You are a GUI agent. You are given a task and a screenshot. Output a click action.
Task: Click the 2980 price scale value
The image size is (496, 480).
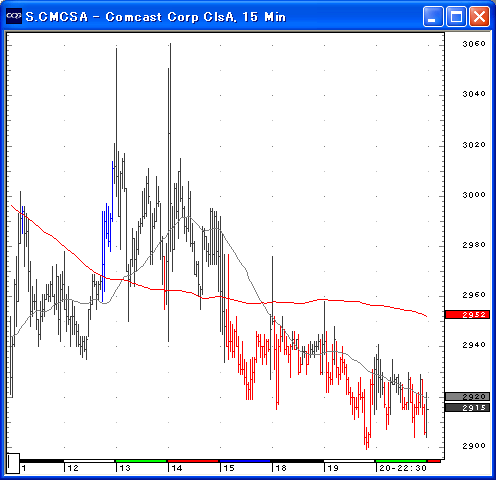pos(474,245)
